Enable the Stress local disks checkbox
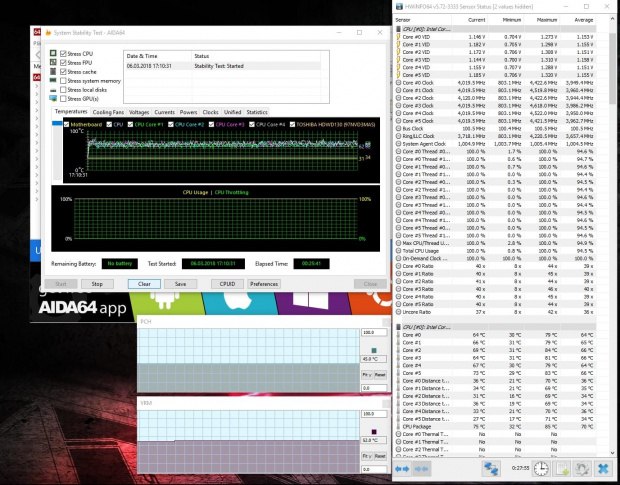 [63, 90]
